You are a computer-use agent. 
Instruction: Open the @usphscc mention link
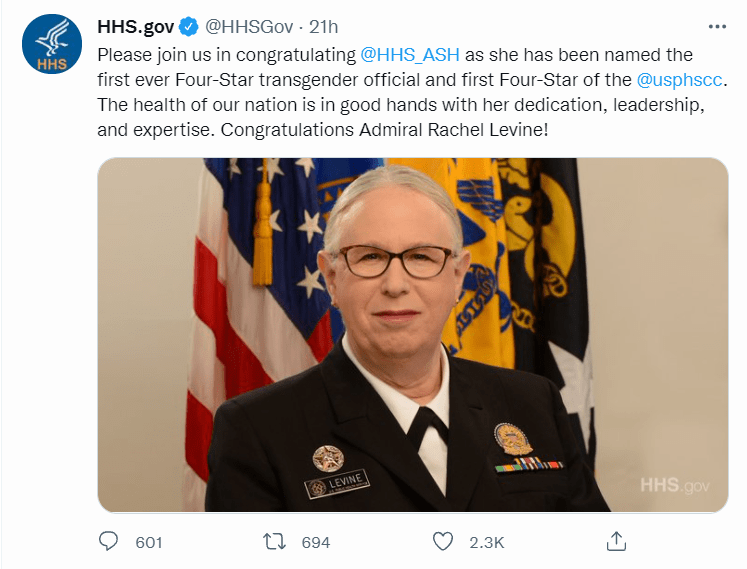(x=679, y=80)
